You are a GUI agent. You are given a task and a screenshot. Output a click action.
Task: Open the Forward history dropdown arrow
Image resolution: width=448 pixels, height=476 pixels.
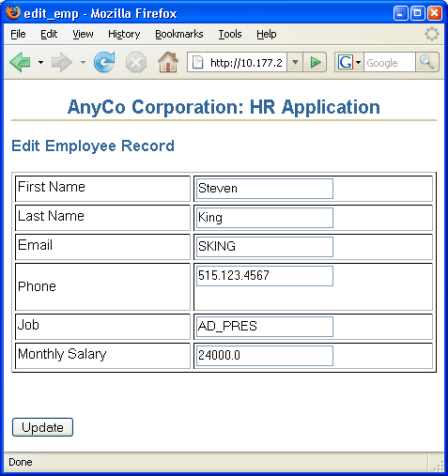(83, 62)
